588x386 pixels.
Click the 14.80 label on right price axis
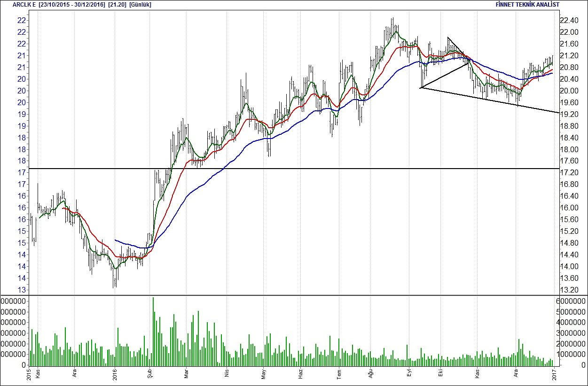click(x=569, y=243)
